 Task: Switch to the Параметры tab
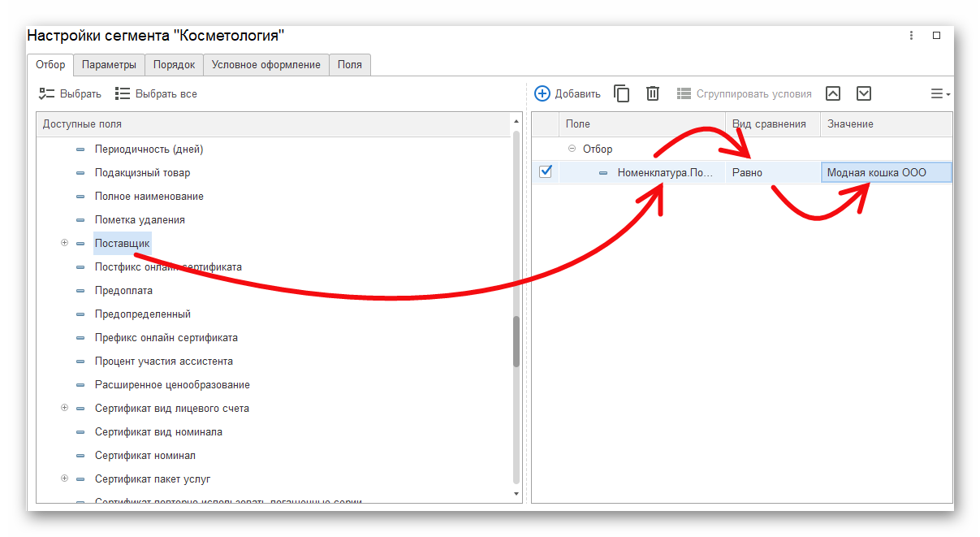pyautogui.click(x=109, y=65)
